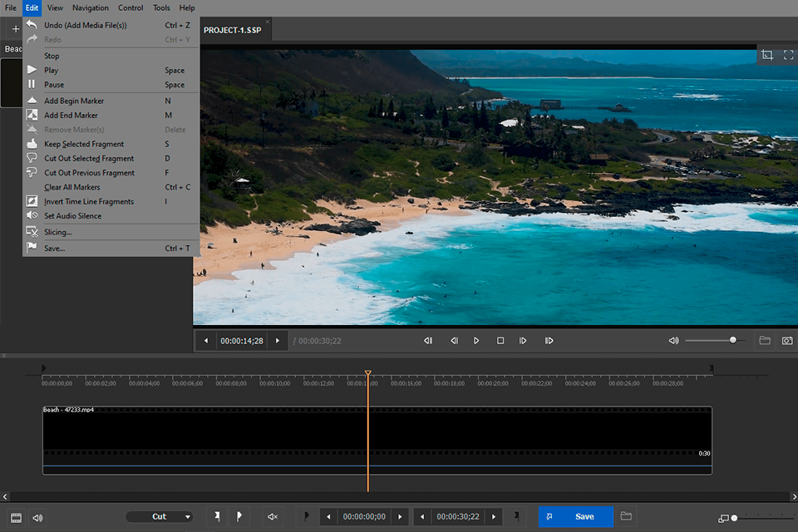Select the crop tool above the preview
The width and height of the screenshot is (798, 532).
(x=768, y=55)
